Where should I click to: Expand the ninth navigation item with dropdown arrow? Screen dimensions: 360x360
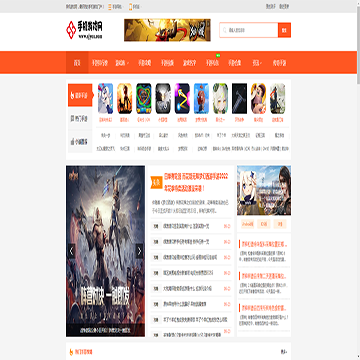(257, 63)
